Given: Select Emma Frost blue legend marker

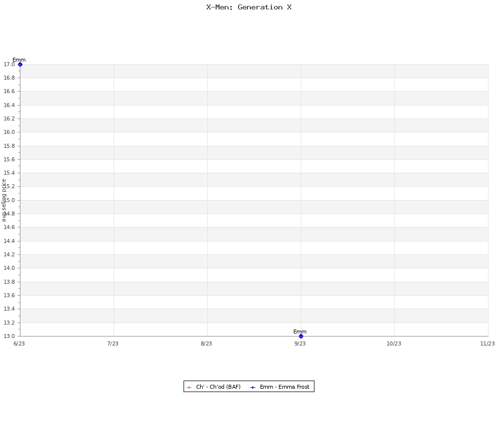Looking at the screenshot, I should pos(253,387).
